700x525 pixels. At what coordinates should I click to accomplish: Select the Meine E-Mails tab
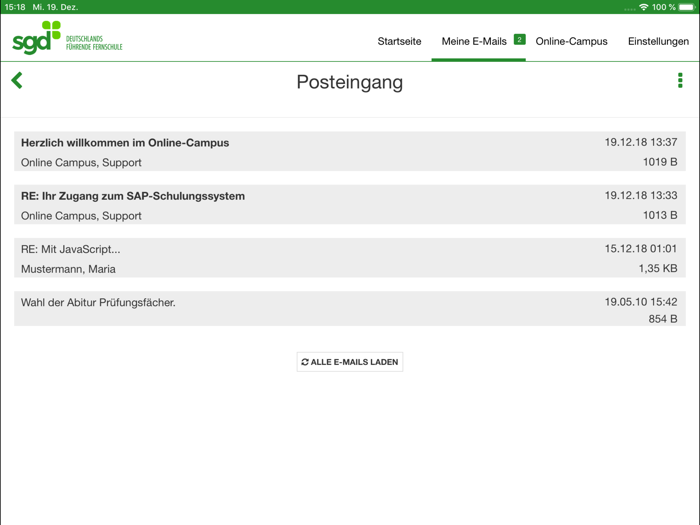pyautogui.click(x=474, y=41)
